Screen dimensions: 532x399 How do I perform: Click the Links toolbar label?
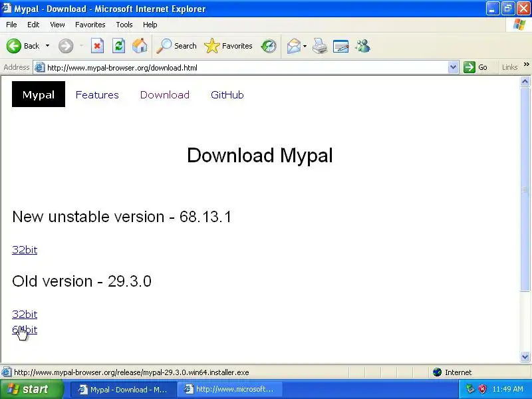[509, 68]
